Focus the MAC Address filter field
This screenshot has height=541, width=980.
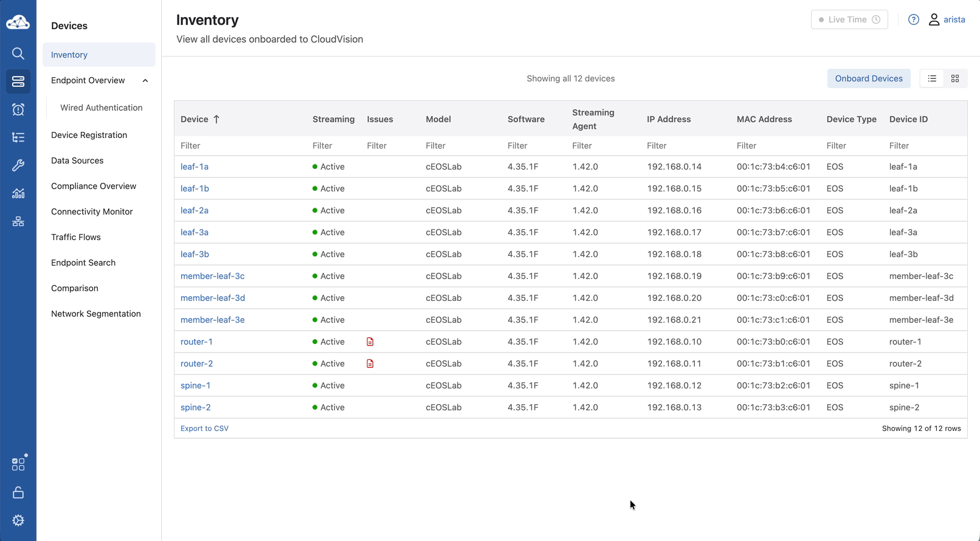776,146
